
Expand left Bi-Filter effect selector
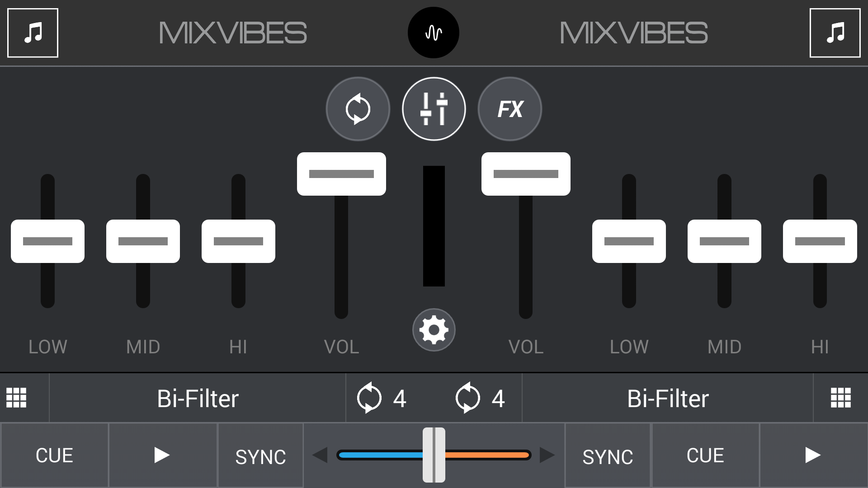click(198, 398)
